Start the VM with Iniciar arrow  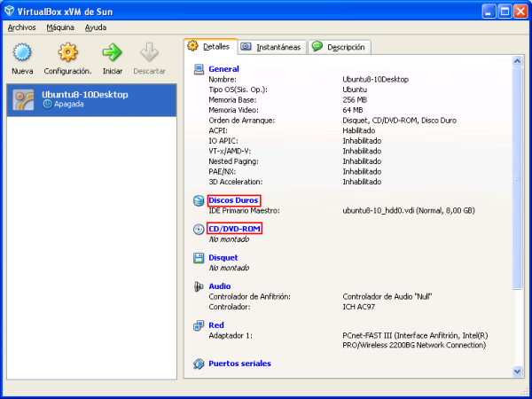pyautogui.click(x=112, y=53)
